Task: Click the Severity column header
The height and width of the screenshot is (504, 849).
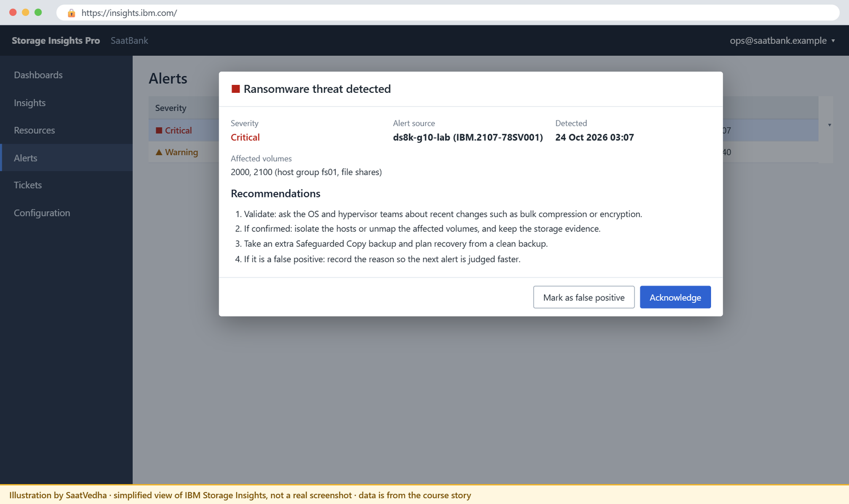Action: [171, 108]
